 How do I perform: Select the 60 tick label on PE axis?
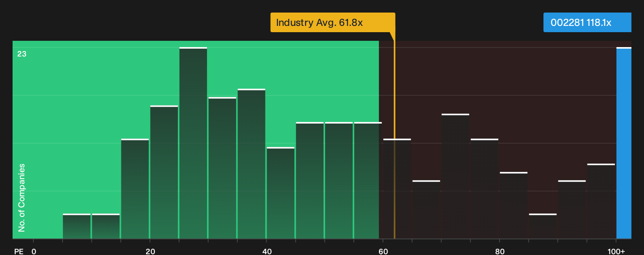pyautogui.click(x=383, y=251)
